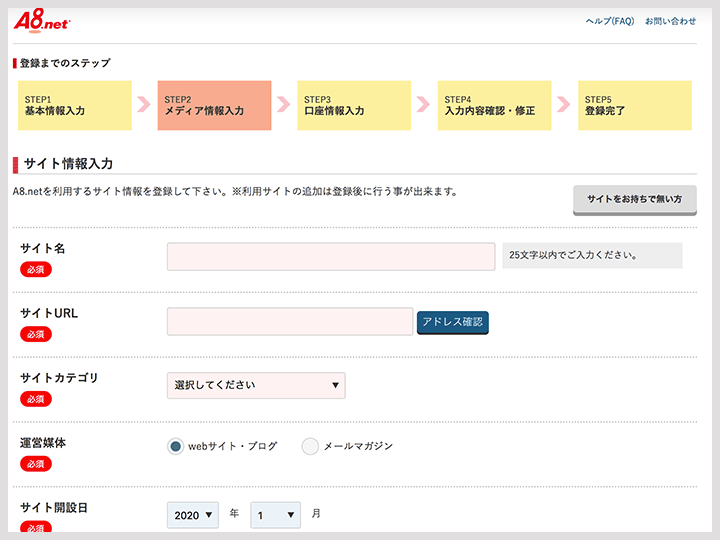
Task: Select STEP3 口座情報入力 step
Action: pos(354,106)
